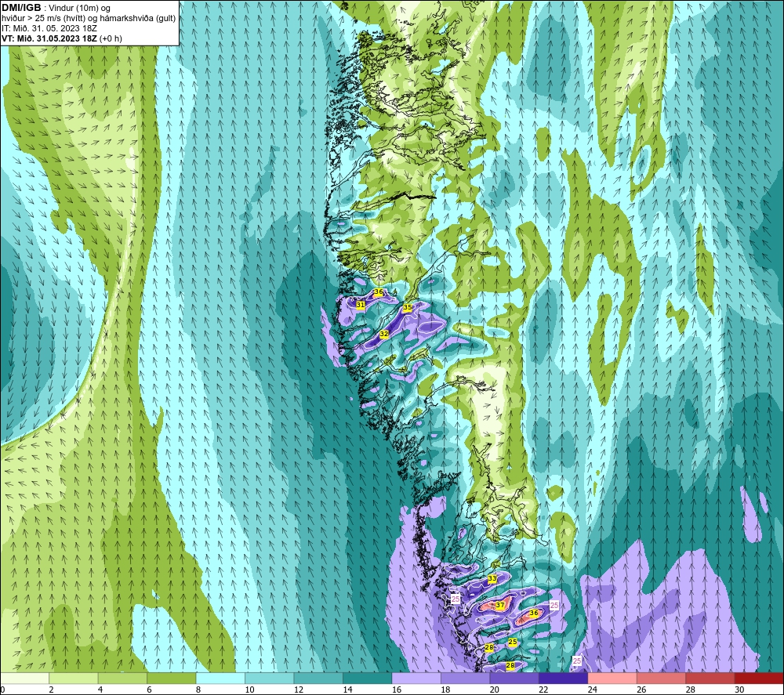The width and height of the screenshot is (784, 695).
Task: Click the legend scale number '12'
Action: coord(299,690)
